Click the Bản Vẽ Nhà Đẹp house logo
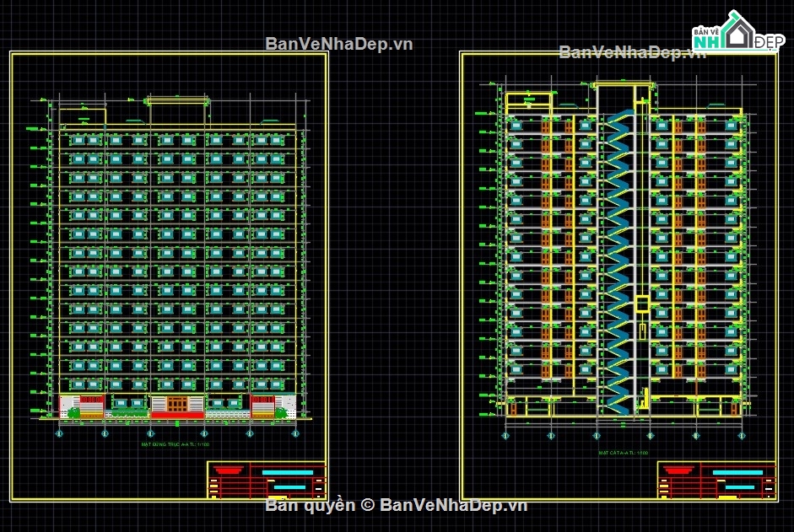The height and width of the screenshot is (532, 794). tap(738, 31)
